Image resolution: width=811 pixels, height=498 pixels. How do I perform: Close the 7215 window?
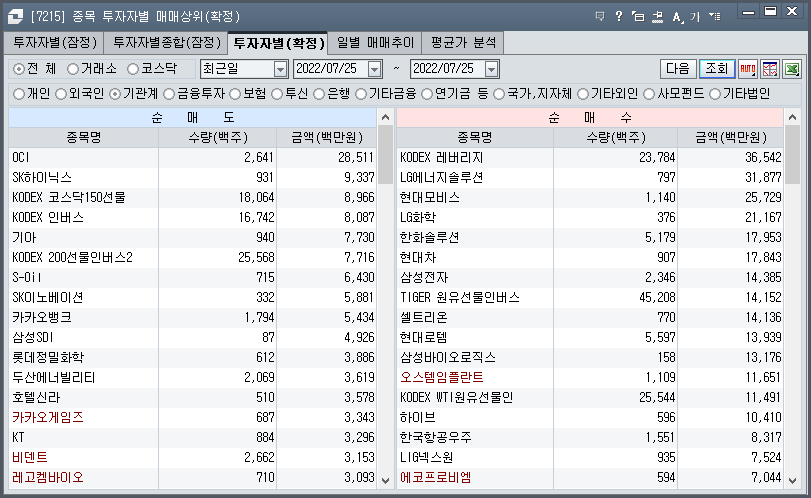792,11
